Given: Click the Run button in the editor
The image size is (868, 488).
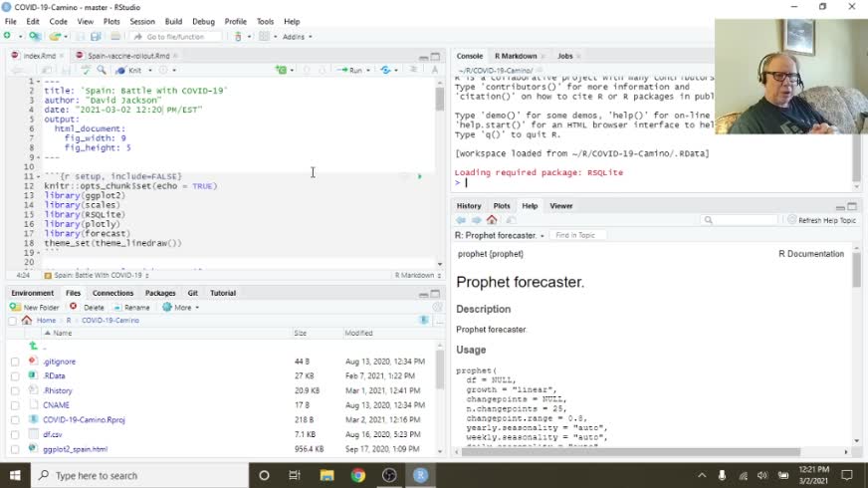Looking at the screenshot, I should (x=349, y=71).
